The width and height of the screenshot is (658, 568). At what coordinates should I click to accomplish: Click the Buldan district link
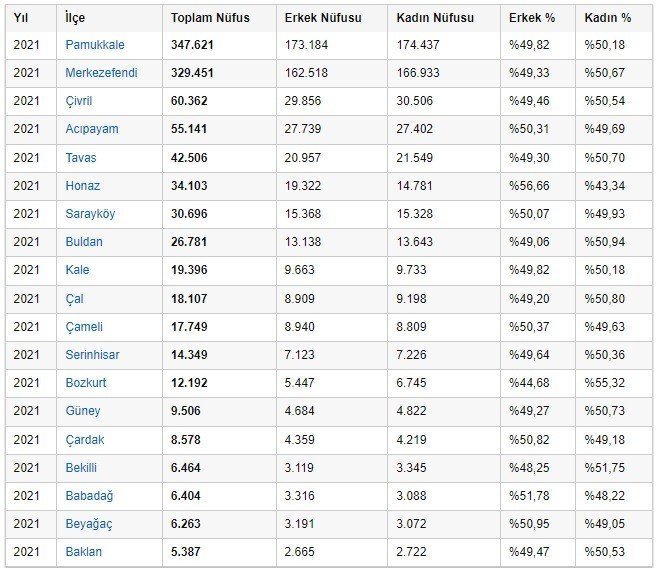click(x=84, y=242)
